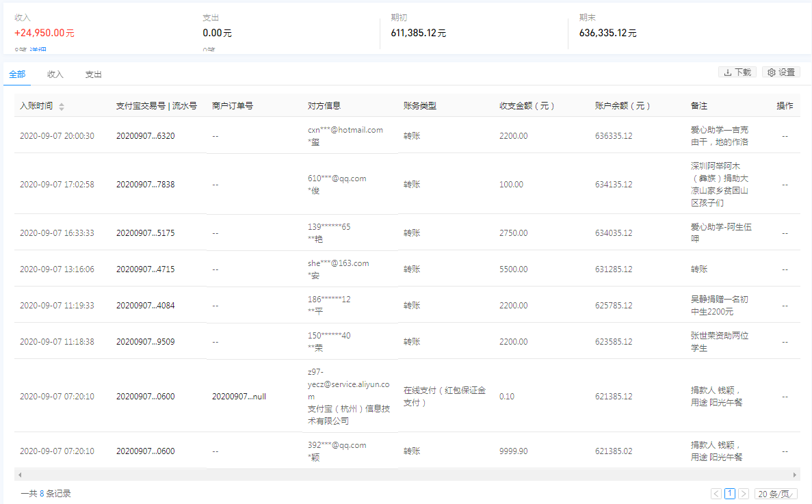Switch to the 收入 tab
The height and width of the screenshot is (504, 812).
[x=55, y=75]
